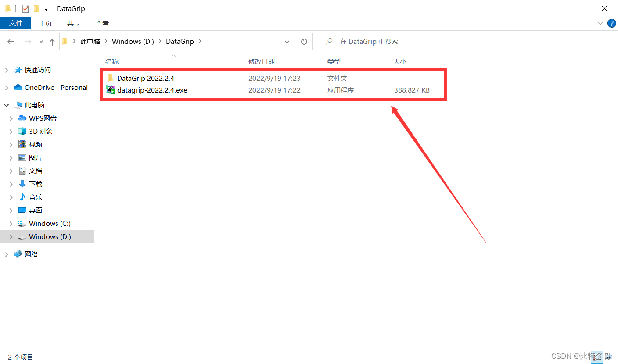Open recent locations dropdown arrow
This screenshot has width=618, height=364.
tap(41, 42)
